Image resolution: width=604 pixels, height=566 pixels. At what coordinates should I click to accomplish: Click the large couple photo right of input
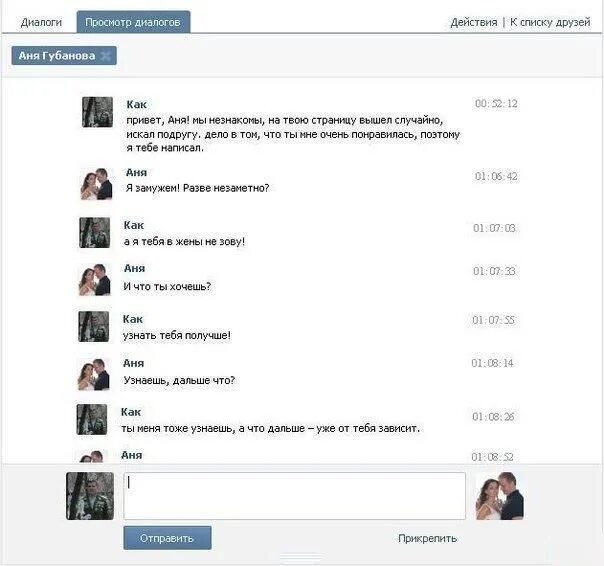coord(500,496)
